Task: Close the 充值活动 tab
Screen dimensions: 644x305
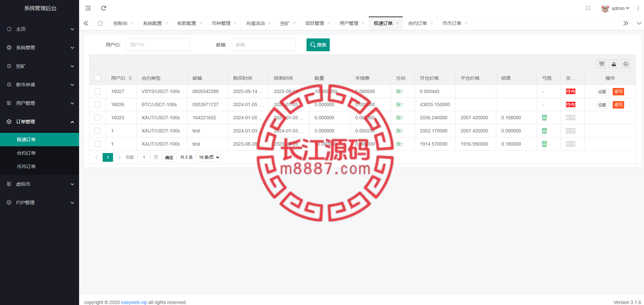Action: (x=270, y=23)
